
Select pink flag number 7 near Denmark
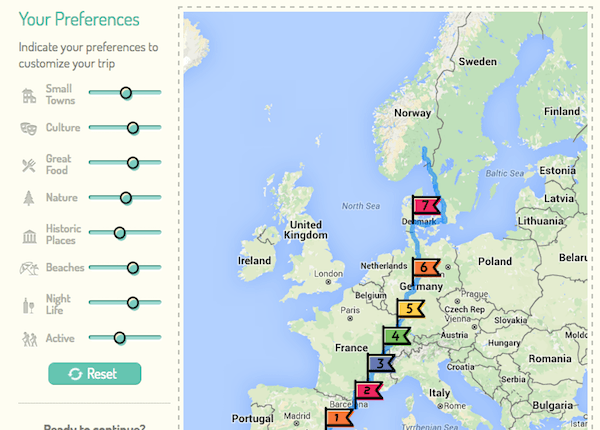pos(426,206)
